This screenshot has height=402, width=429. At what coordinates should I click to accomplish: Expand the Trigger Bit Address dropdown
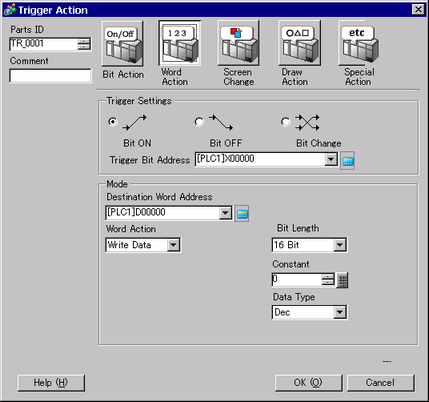click(x=331, y=159)
